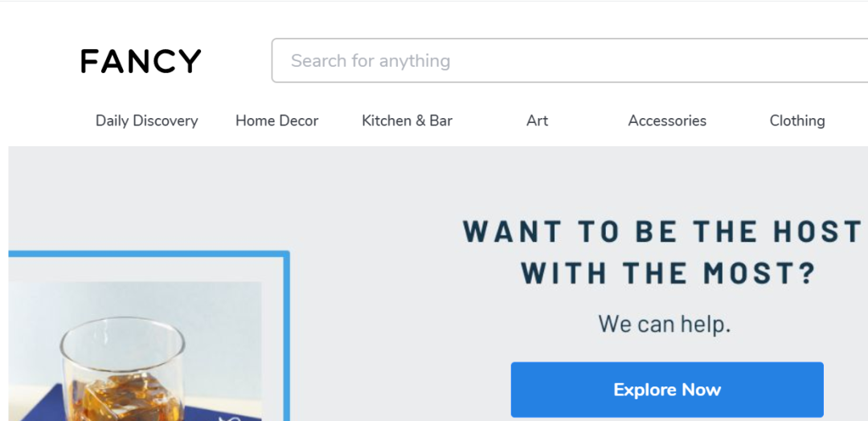
Task: Browse the Accessories category
Action: [x=667, y=121]
